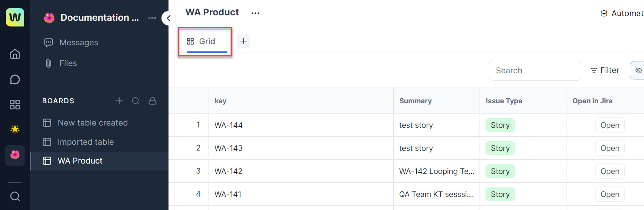This screenshot has width=644, height=210.
Task: Open the apps grid icon in rail
Action: point(15,105)
